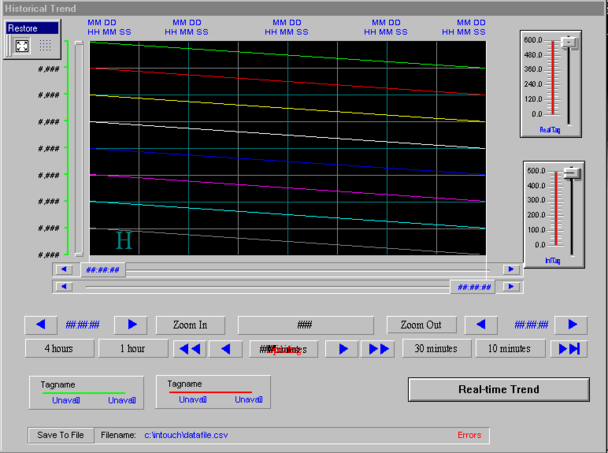The width and height of the screenshot is (608, 453).
Task: Switch to Real-time Trend
Action: pyautogui.click(x=498, y=389)
